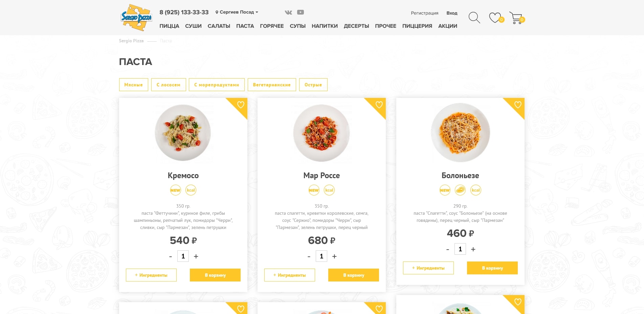644x314 pixels.
Task: Filter pasta by Вегетарианские
Action: tap(272, 85)
